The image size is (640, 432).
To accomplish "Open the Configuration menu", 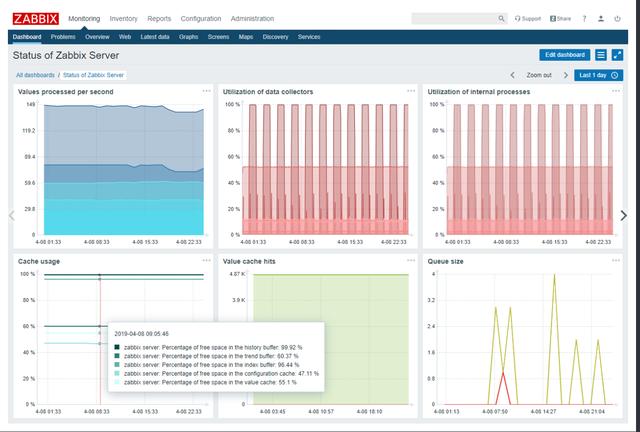I will click(201, 19).
